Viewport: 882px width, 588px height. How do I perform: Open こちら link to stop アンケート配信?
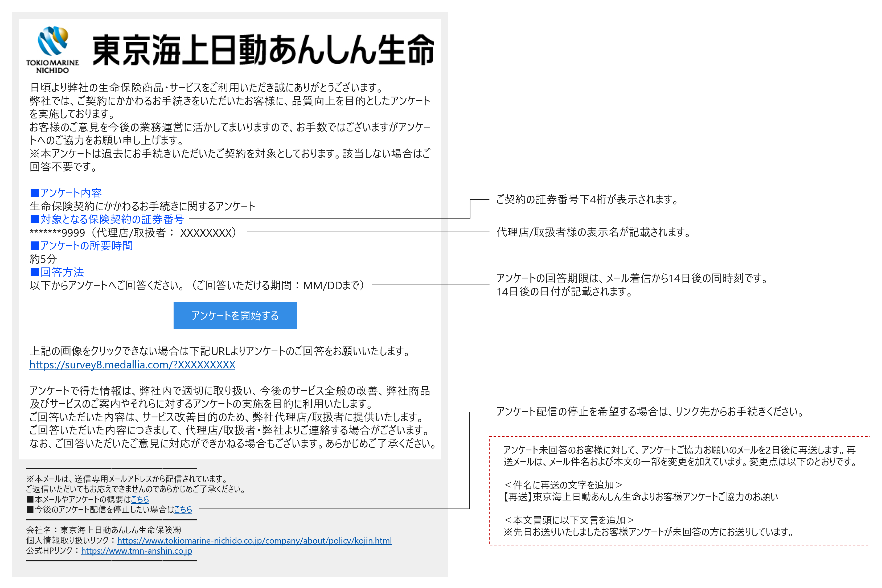[183, 509]
